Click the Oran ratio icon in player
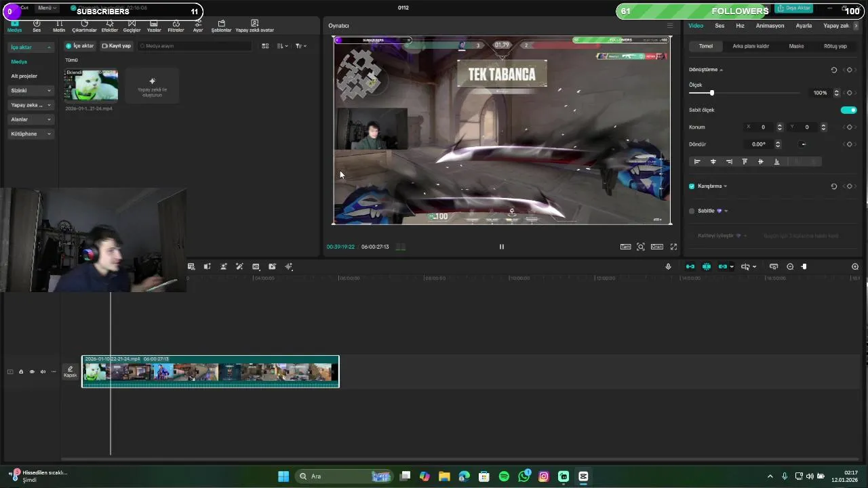Image resolution: width=868 pixels, height=488 pixels. pyautogui.click(x=657, y=247)
